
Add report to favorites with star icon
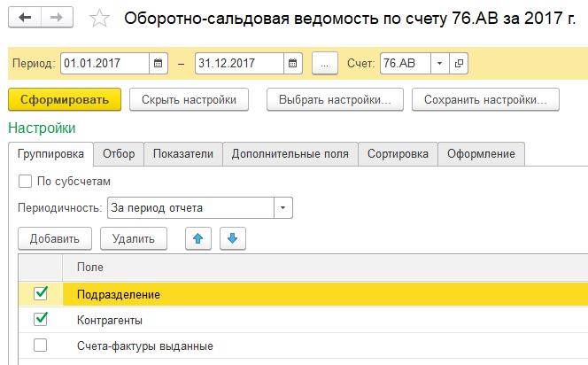101,18
